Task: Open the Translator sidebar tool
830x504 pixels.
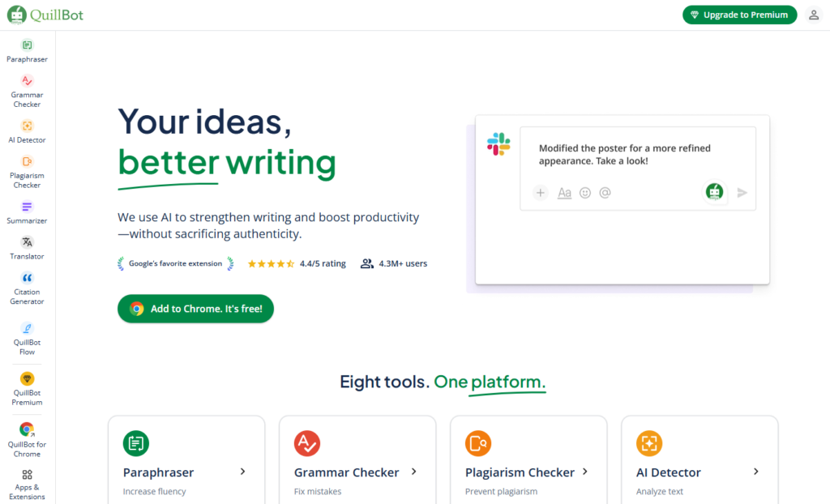Action: 28,242
